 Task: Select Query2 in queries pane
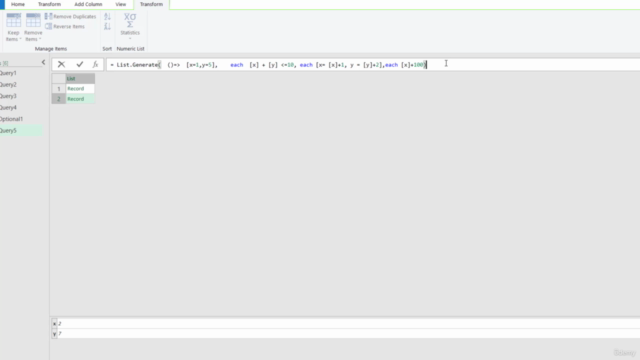pos(9,84)
